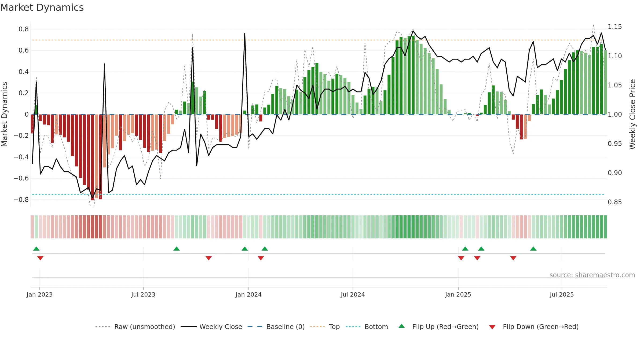Screen dimensions: 644x362
Task: Click the Market Dynamics y-axis title
Action: click(x=4, y=114)
